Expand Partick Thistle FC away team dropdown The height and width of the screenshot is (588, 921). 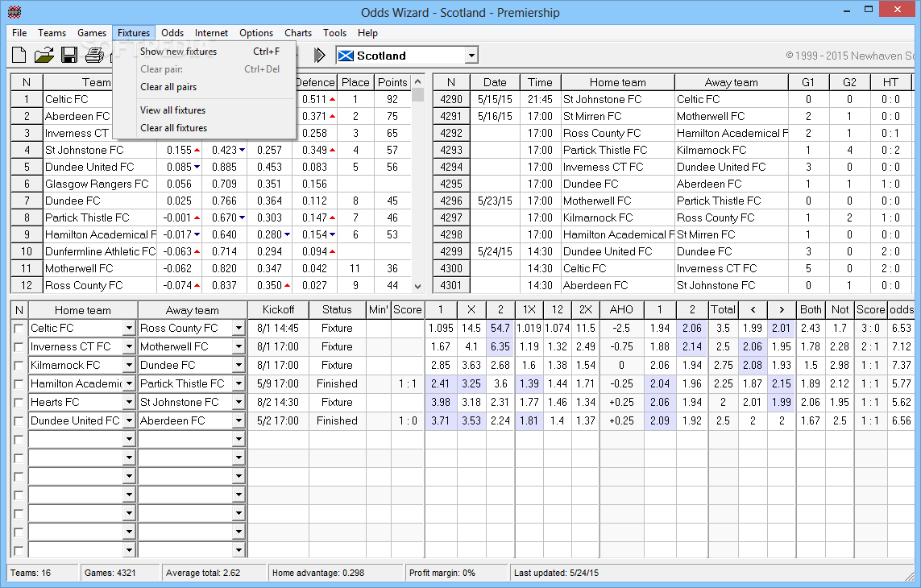point(239,384)
